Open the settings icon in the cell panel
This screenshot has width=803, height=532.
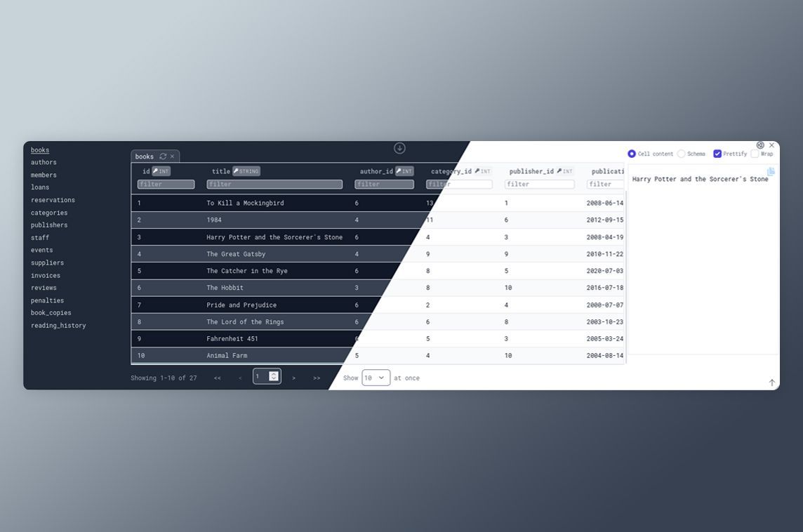[x=760, y=145]
